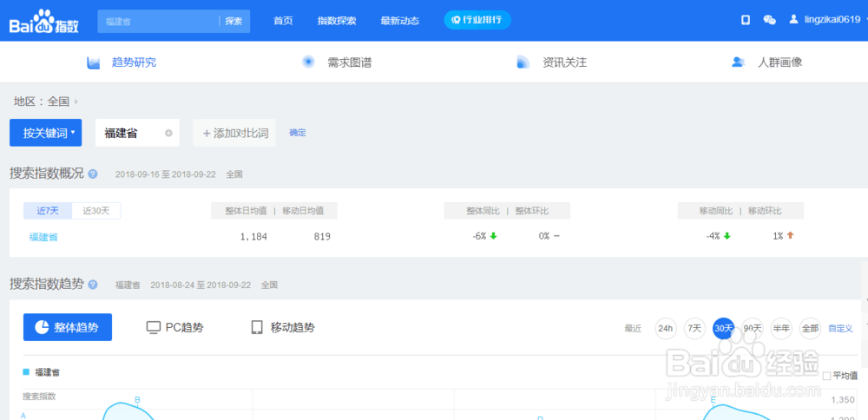Select the overall daily average value 1,184
The height and width of the screenshot is (420, 868).
coord(253,237)
